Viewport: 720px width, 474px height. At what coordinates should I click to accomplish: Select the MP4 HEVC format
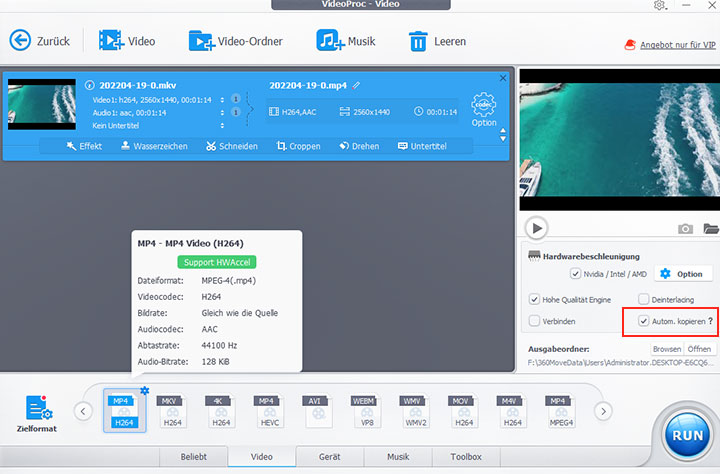[x=269, y=411]
